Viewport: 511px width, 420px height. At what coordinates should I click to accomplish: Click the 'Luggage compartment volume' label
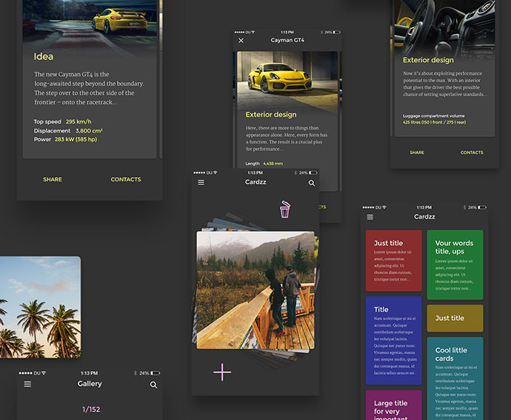coord(434,116)
